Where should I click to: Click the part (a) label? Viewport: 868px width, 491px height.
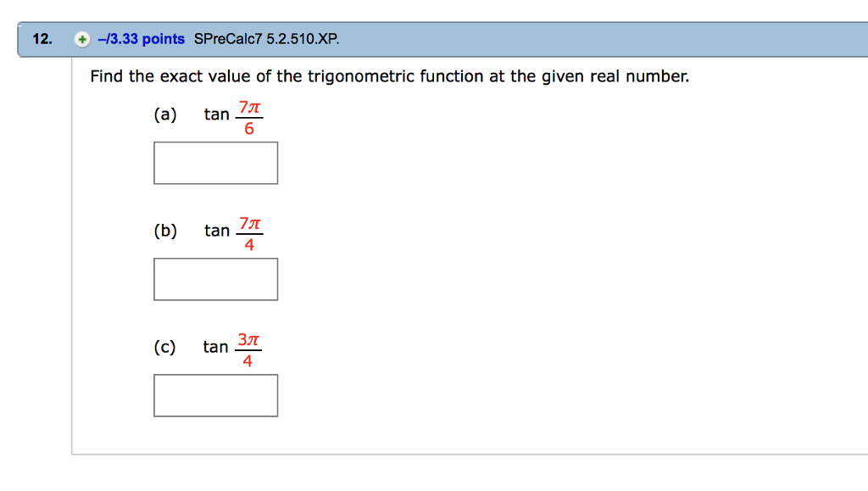(166, 115)
